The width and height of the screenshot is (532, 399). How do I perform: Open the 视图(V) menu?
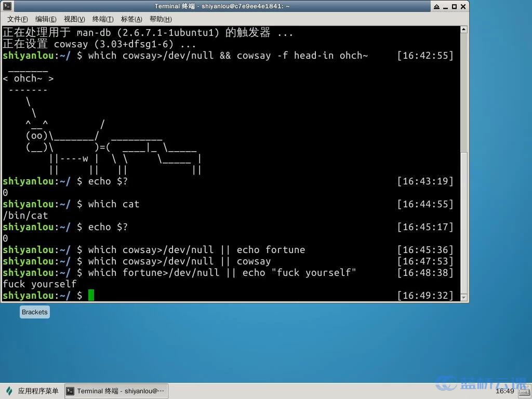[x=74, y=19]
